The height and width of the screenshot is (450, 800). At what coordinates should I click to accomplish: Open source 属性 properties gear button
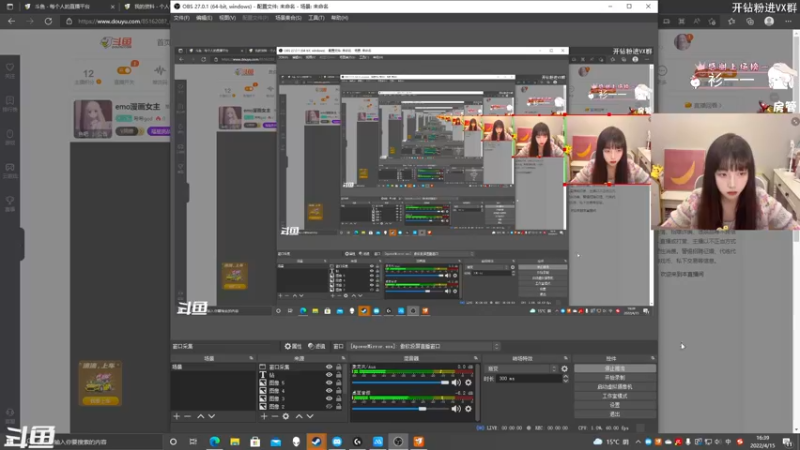(293, 346)
